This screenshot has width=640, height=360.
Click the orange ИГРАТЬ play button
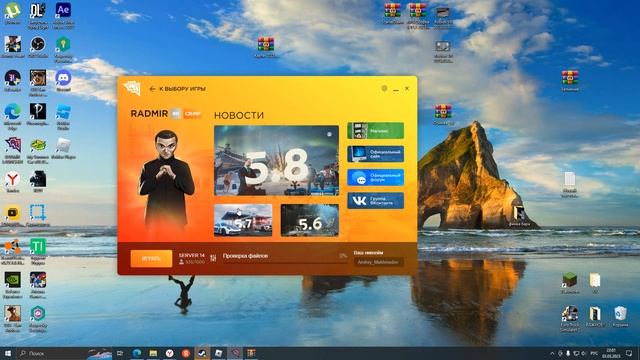[x=151, y=259]
